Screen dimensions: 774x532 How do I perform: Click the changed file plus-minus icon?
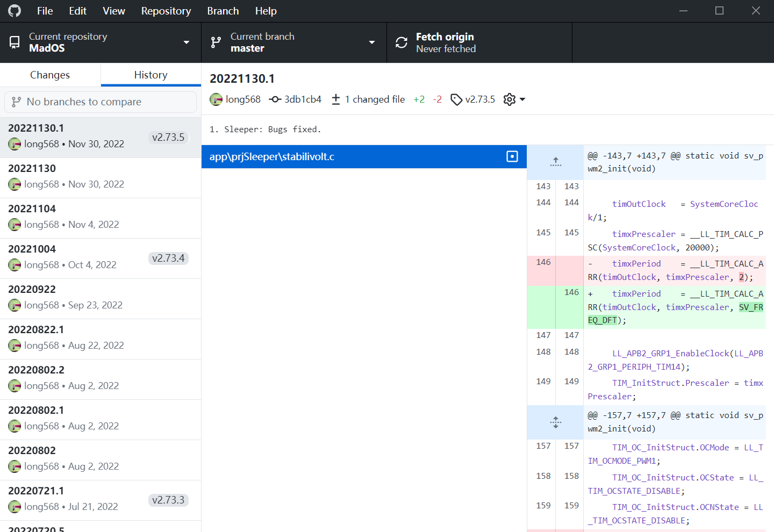(336, 99)
